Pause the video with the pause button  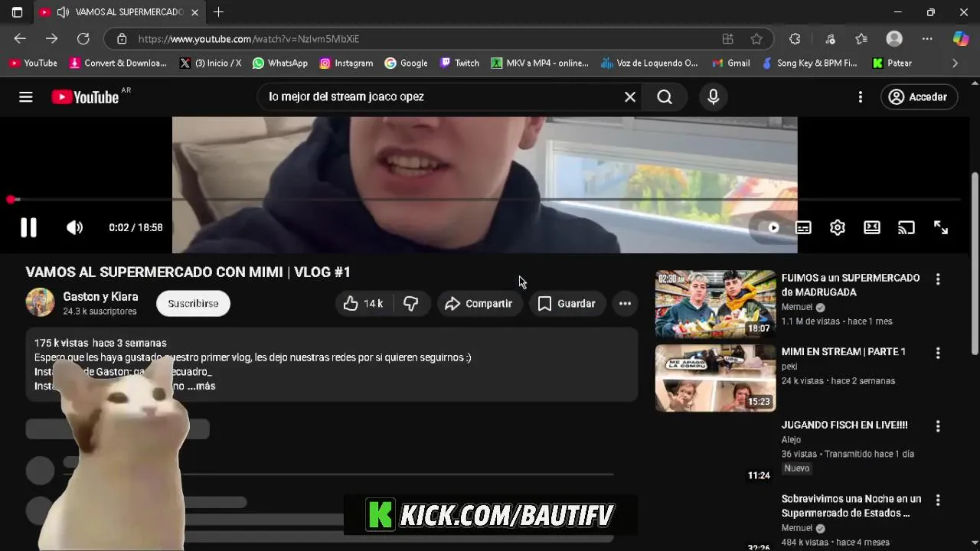pos(28,227)
